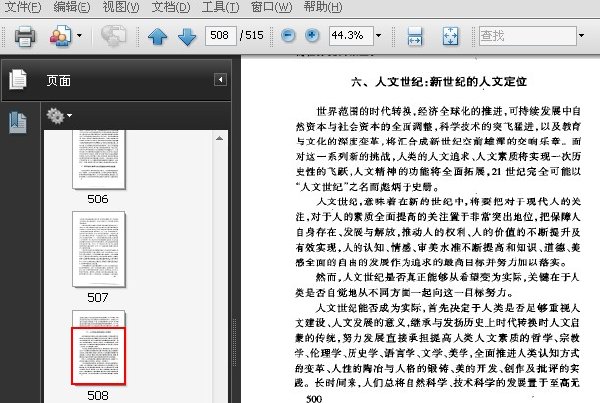The image size is (600, 403).
Task: Click the thumbnail label 507
Action: point(98,297)
